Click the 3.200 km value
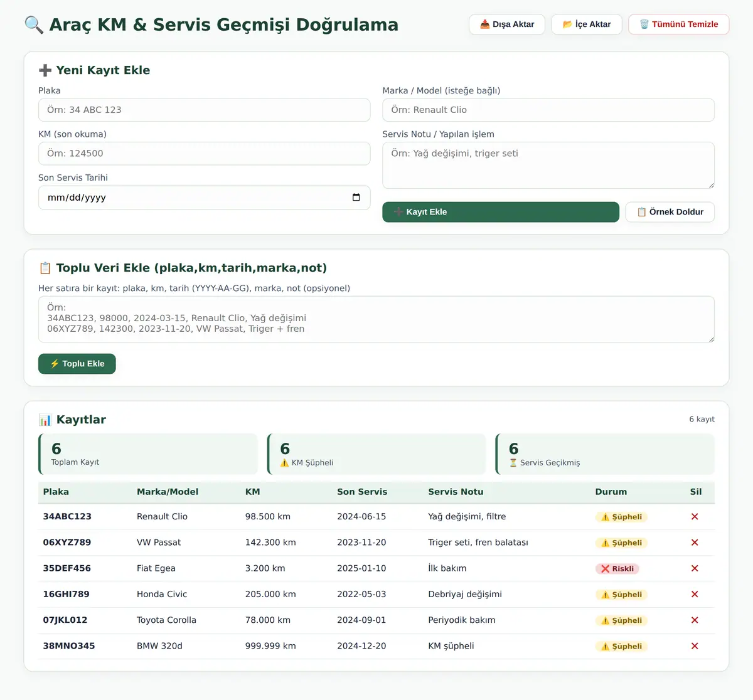This screenshot has width=753, height=700. 265,568
